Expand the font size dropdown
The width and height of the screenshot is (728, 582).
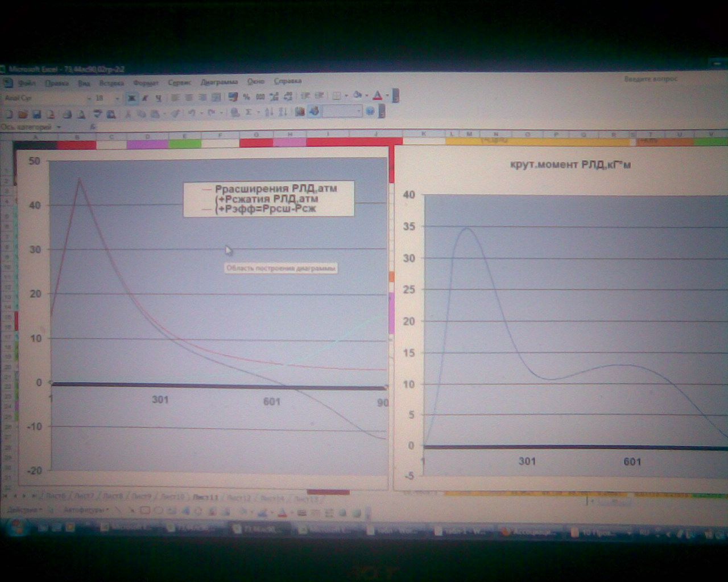tap(117, 98)
